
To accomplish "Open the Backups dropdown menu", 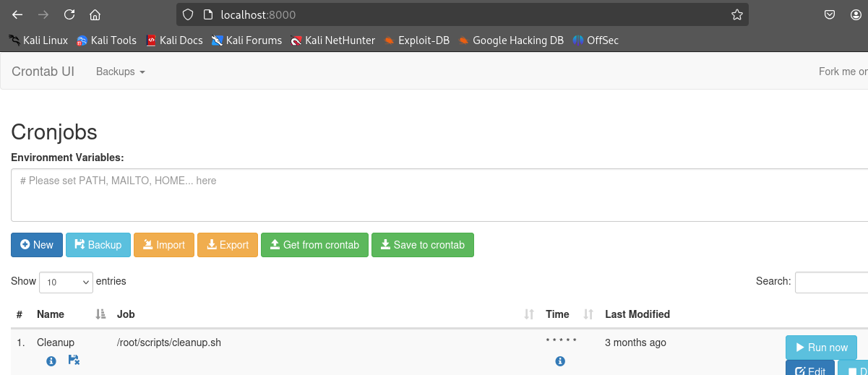I will pos(121,72).
